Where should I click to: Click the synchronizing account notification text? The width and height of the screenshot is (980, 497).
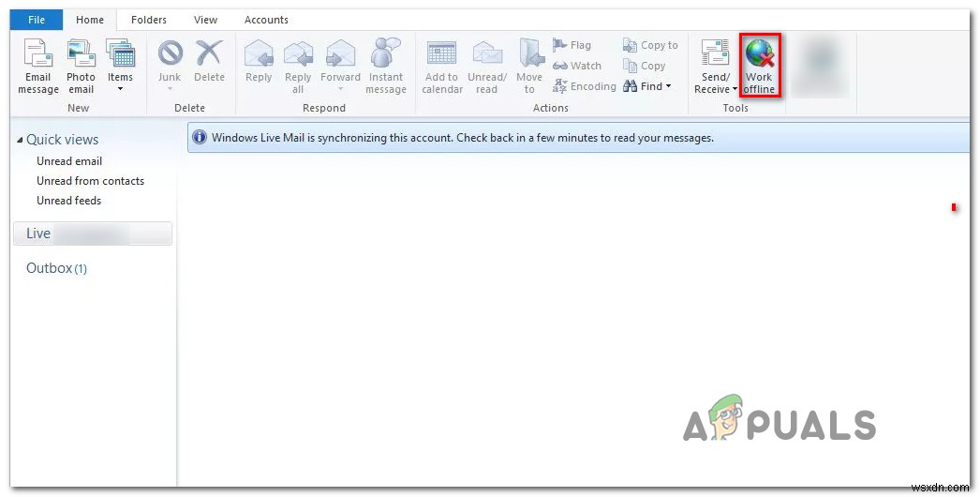463,138
